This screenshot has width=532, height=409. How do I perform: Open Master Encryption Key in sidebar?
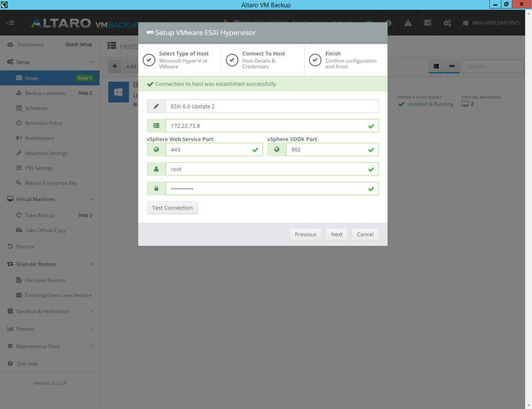click(50, 183)
